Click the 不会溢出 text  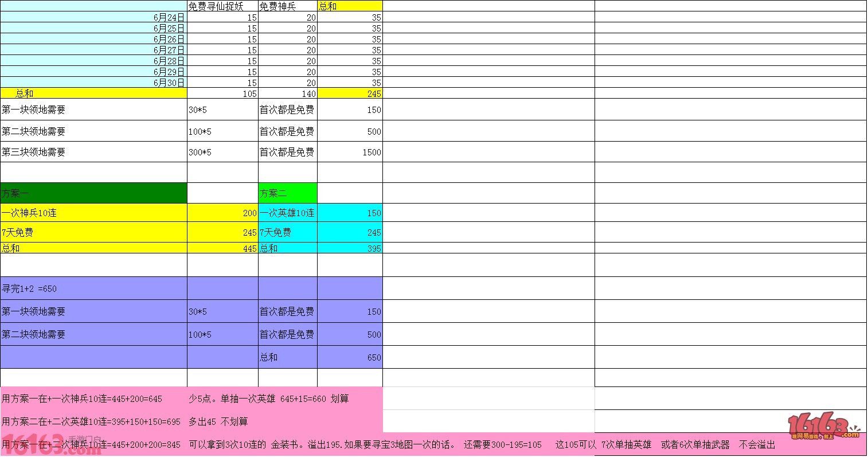coord(757,444)
